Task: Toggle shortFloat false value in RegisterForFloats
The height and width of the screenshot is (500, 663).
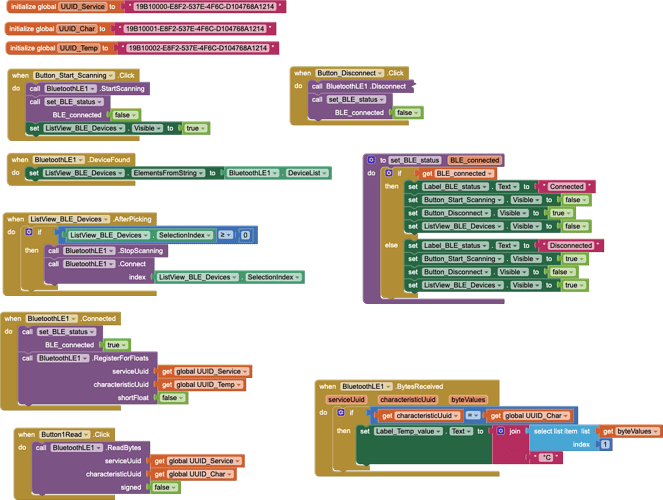Action: [x=171, y=398]
